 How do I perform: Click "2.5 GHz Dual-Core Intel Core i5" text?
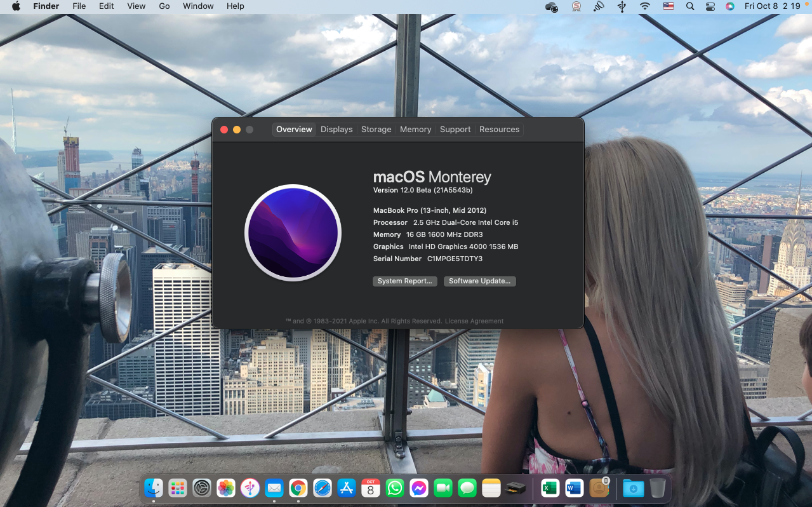tap(466, 222)
